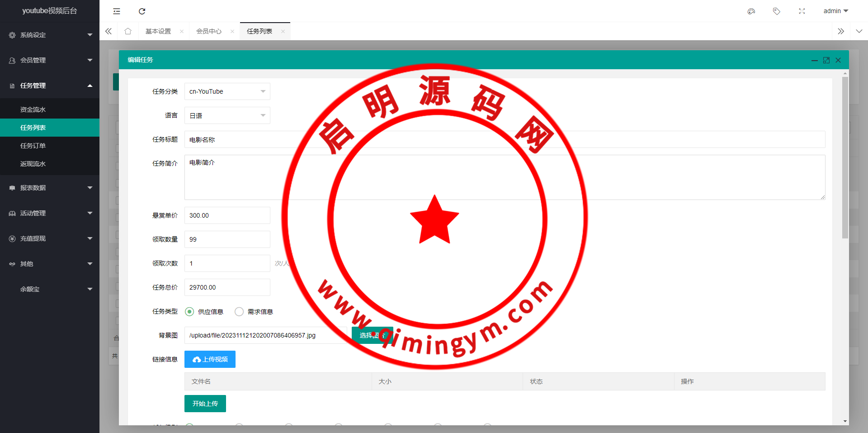Click the 上传视频 button
Viewport: 868px width, 433px height.
point(210,359)
